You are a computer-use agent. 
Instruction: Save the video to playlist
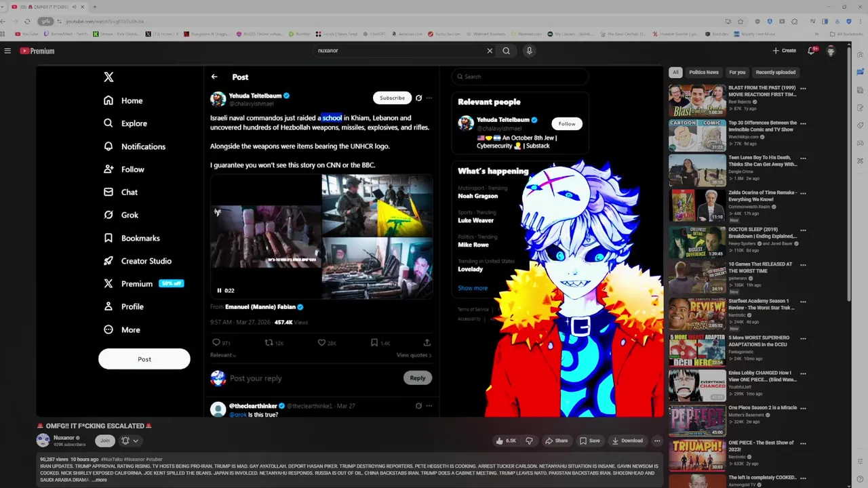tap(589, 441)
